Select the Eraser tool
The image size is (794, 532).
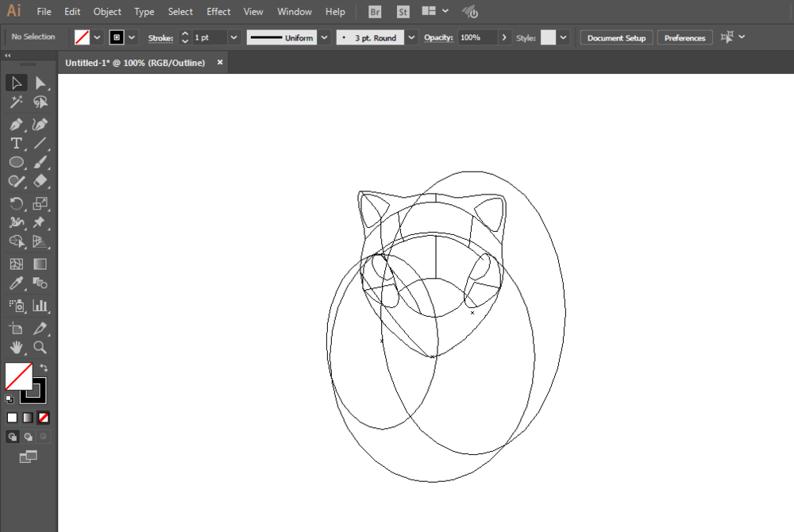40,181
